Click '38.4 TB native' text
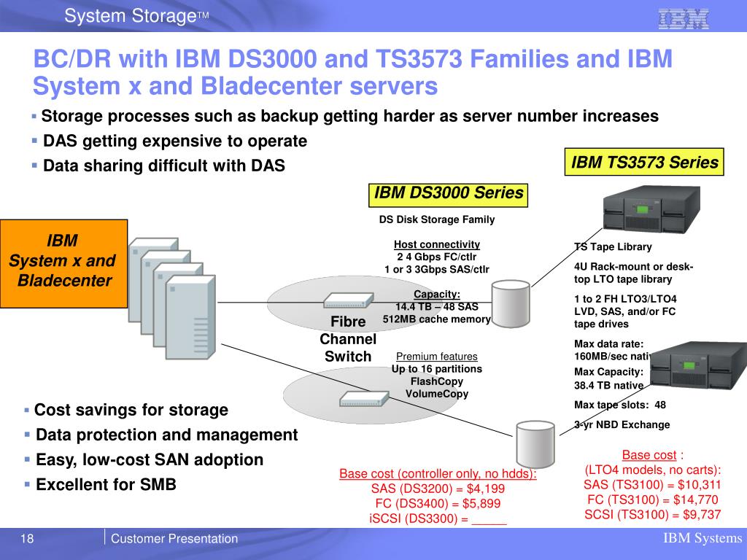 click(x=609, y=385)
